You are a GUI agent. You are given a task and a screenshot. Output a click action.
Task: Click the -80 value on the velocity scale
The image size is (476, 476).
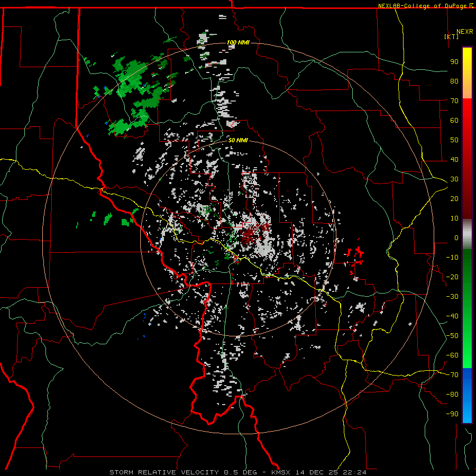click(452, 395)
